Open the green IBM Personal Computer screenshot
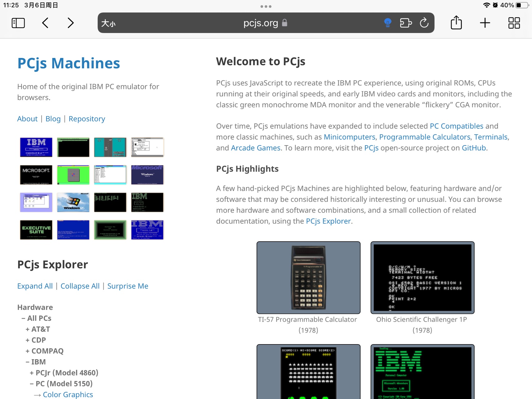Image resolution: width=532 pixels, height=399 pixels. pyautogui.click(x=422, y=372)
